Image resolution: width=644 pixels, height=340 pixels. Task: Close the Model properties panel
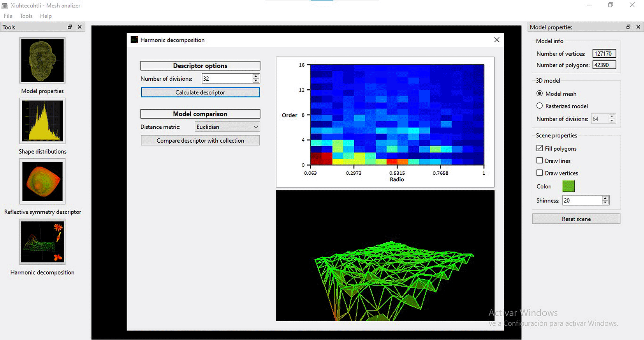click(638, 27)
